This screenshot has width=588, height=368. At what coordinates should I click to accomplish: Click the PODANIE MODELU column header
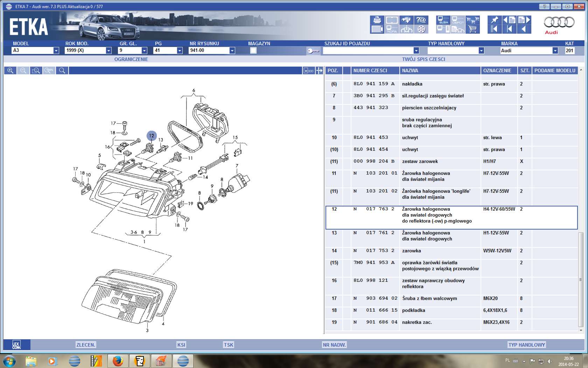[555, 70]
